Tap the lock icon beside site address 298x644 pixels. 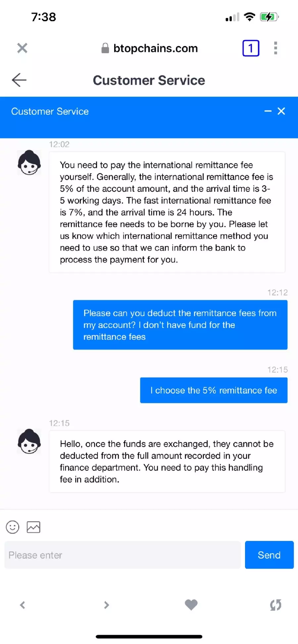tap(105, 48)
